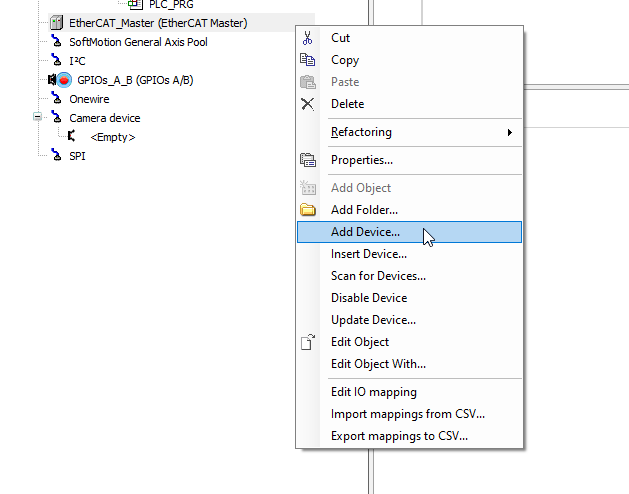Screen dimensions: 629x494
Task: Collapse the Camera device tree node
Action: (x=37, y=117)
